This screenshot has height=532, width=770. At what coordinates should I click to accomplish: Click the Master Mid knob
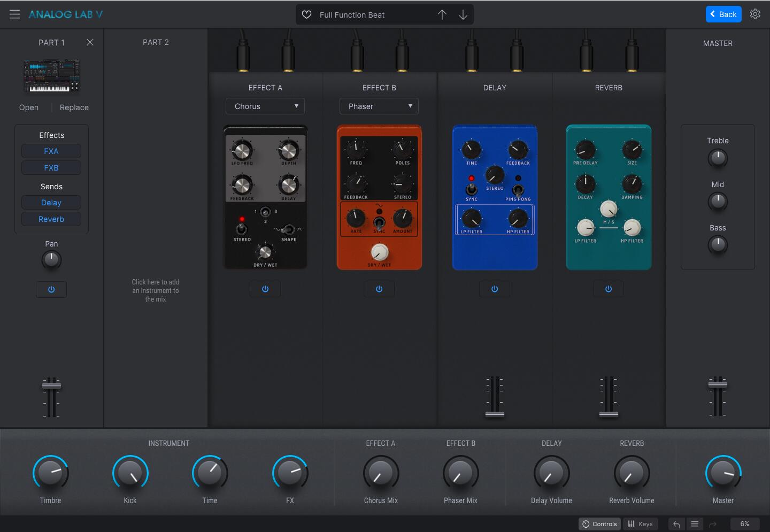(x=718, y=202)
